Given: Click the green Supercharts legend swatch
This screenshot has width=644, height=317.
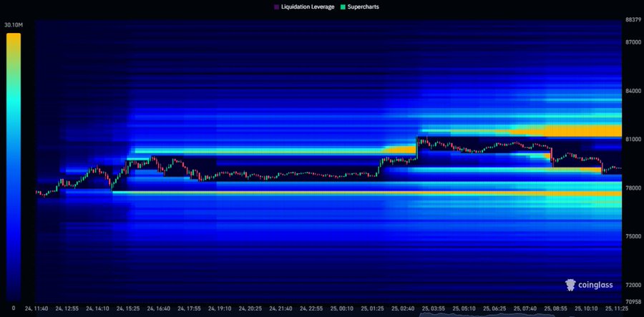Looking at the screenshot, I should 343,7.
